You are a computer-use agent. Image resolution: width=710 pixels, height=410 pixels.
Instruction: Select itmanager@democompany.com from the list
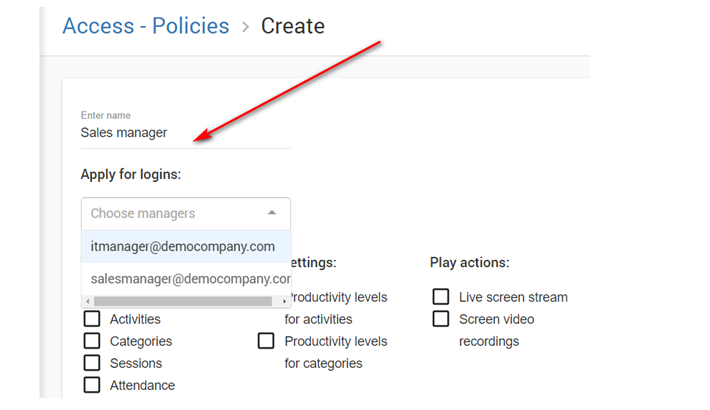pyautogui.click(x=183, y=246)
